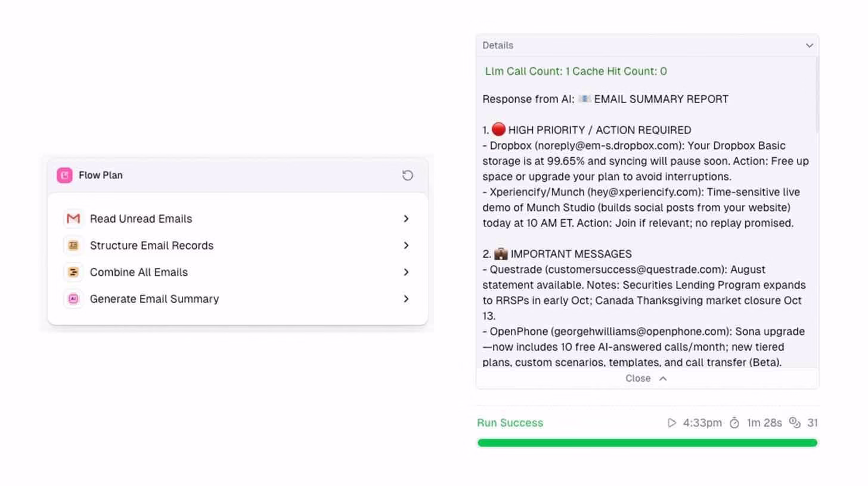The image size is (868, 486).
Task: Open the Combine All Emails step
Action: tap(237, 272)
